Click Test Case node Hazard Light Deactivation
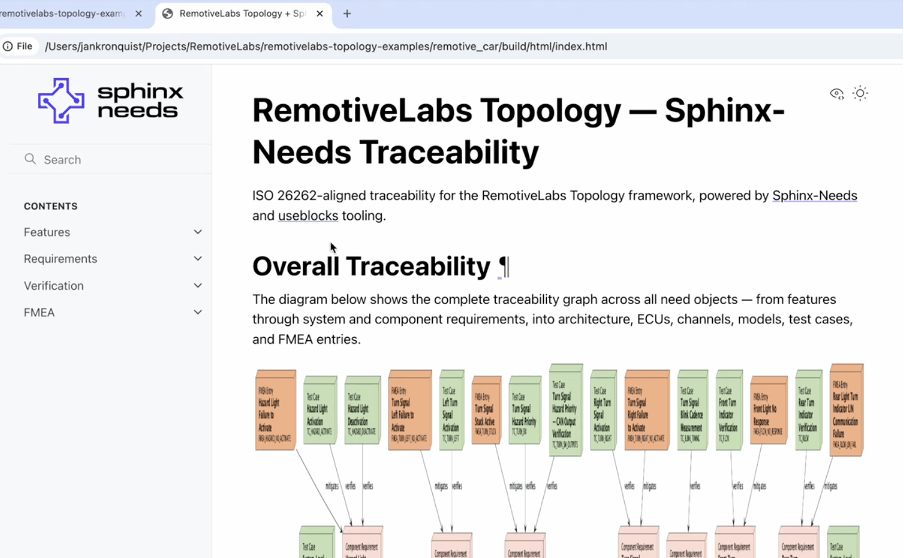The height and width of the screenshot is (558, 904). point(363,410)
